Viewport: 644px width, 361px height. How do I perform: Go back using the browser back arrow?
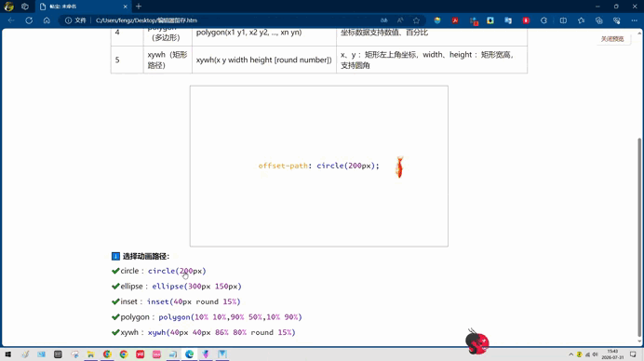[11, 20]
